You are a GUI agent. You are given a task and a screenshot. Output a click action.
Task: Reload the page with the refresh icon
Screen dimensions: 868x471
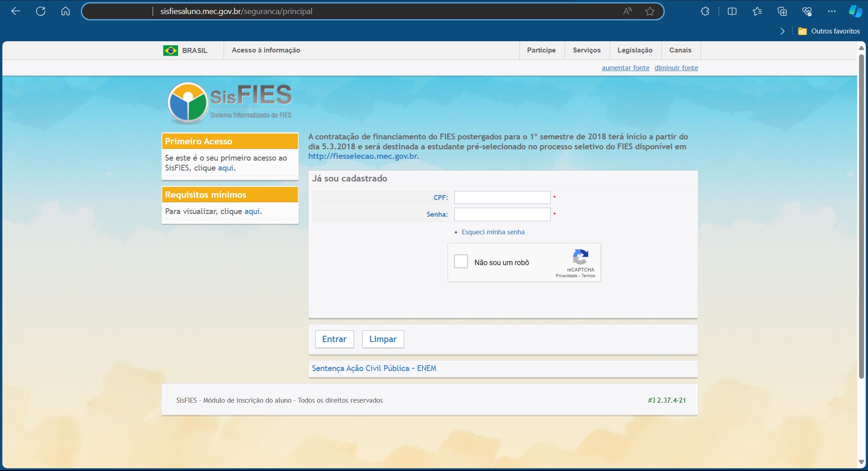click(x=41, y=11)
